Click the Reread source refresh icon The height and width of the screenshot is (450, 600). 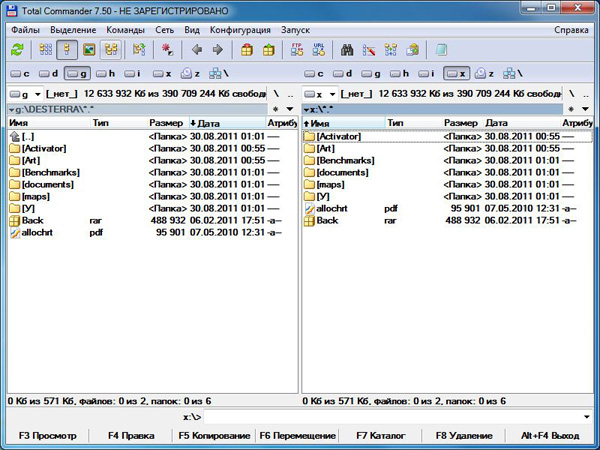point(17,50)
